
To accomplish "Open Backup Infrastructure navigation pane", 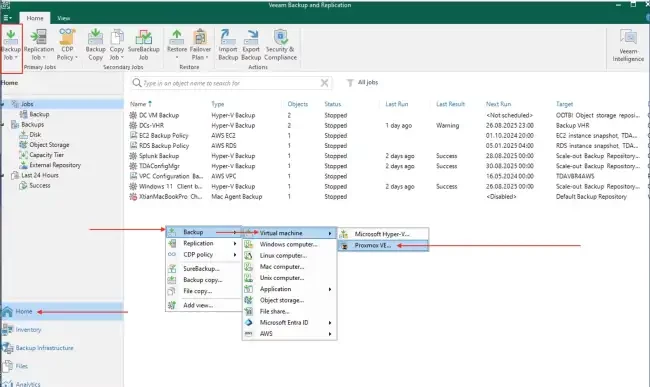I will point(62,348).
